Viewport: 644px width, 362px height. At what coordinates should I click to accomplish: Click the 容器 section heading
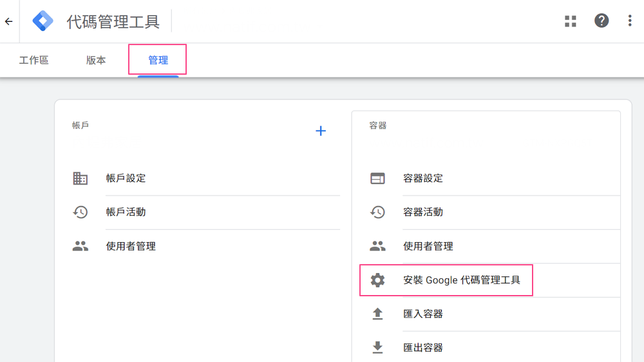(x=377, y=126)
